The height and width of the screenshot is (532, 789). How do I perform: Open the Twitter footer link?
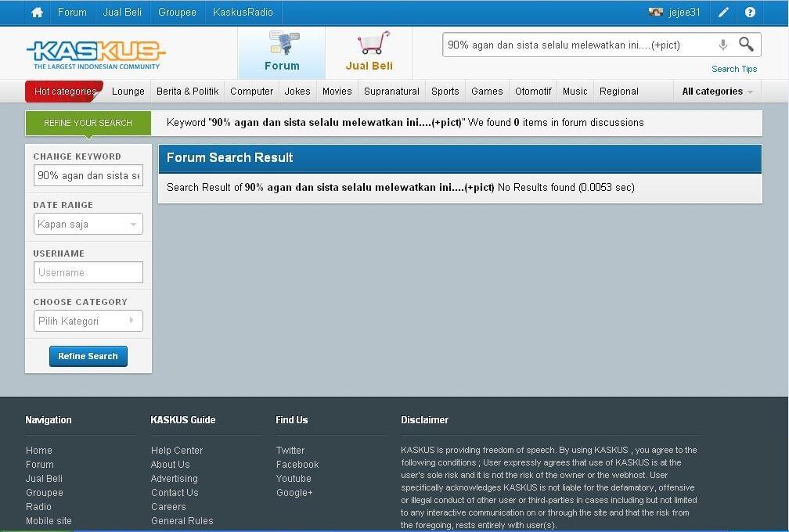(x=290, y=451)
